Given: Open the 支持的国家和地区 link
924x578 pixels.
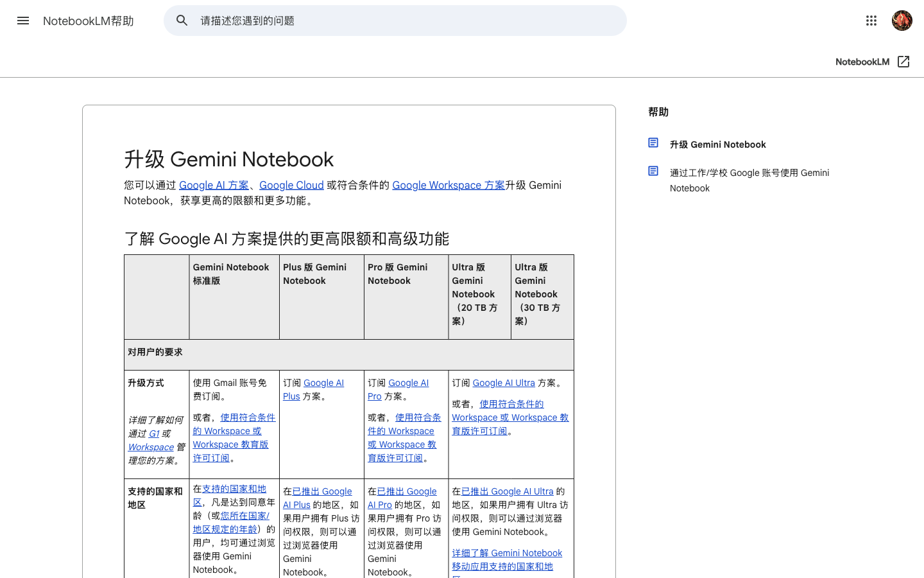Looking at the screenshot, I should click(230, 495).
